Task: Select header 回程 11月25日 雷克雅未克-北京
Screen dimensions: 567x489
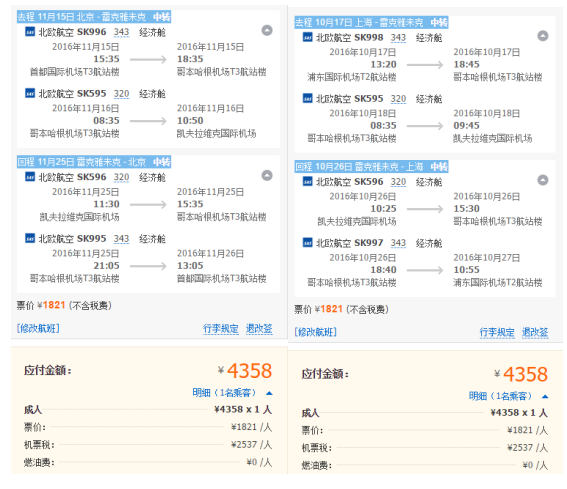Action: 94,162
